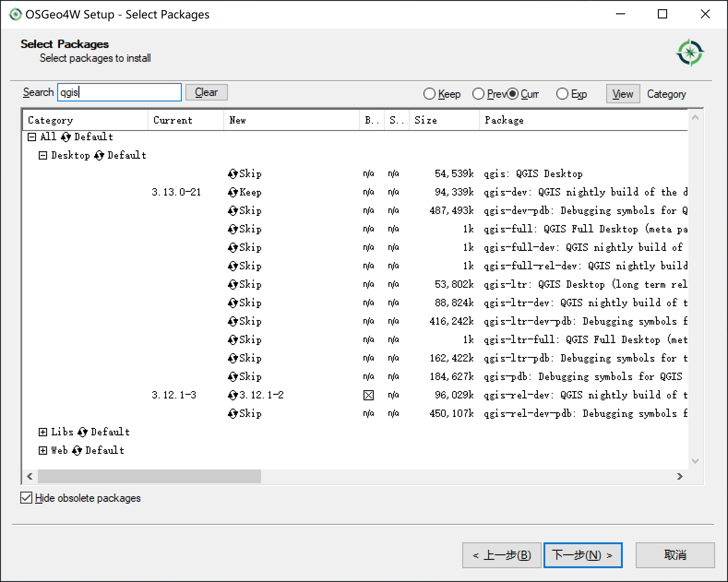Click the View button
Screen dimensions: 728x582
coord(622,94)
